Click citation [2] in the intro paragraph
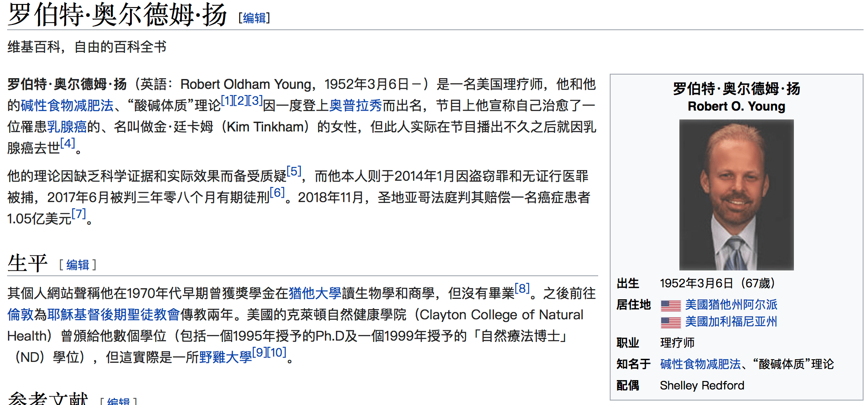 (x=241, y=101)
